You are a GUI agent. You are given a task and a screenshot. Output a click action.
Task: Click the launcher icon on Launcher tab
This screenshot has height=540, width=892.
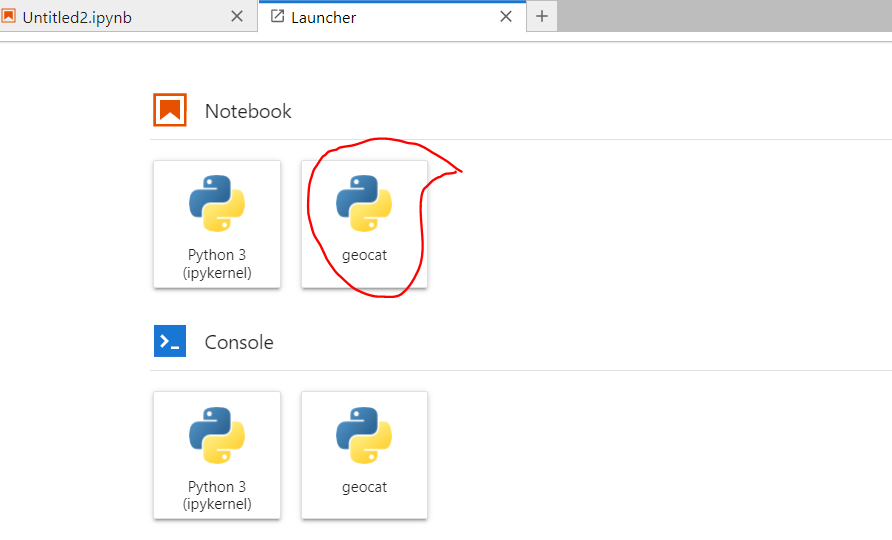pos(277,16)
